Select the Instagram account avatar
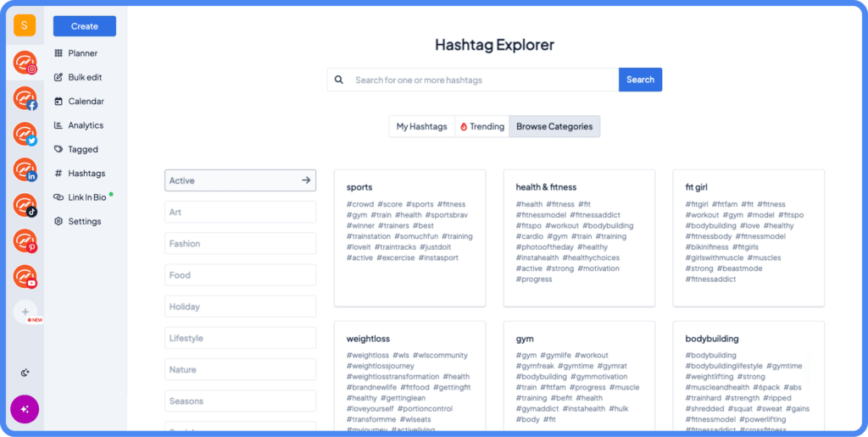Image resolution: width=868 pixels, height=437 pixels. point(25,63)
